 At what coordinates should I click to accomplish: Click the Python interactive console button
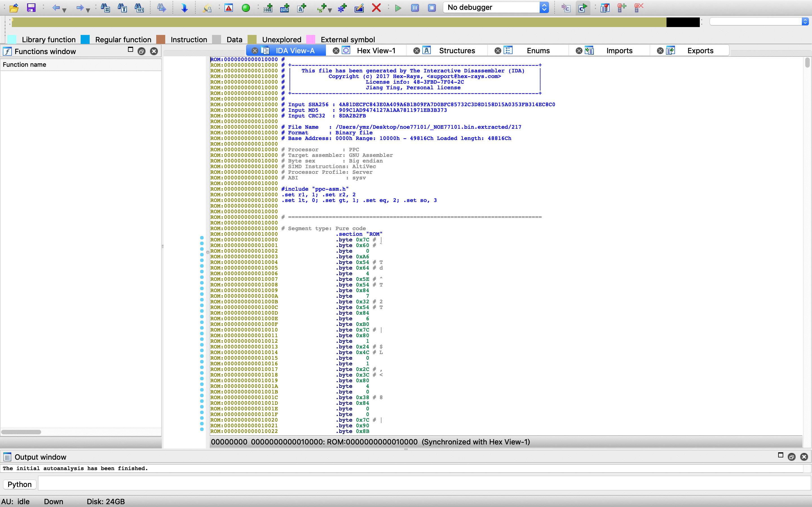[x=20, y=484]
